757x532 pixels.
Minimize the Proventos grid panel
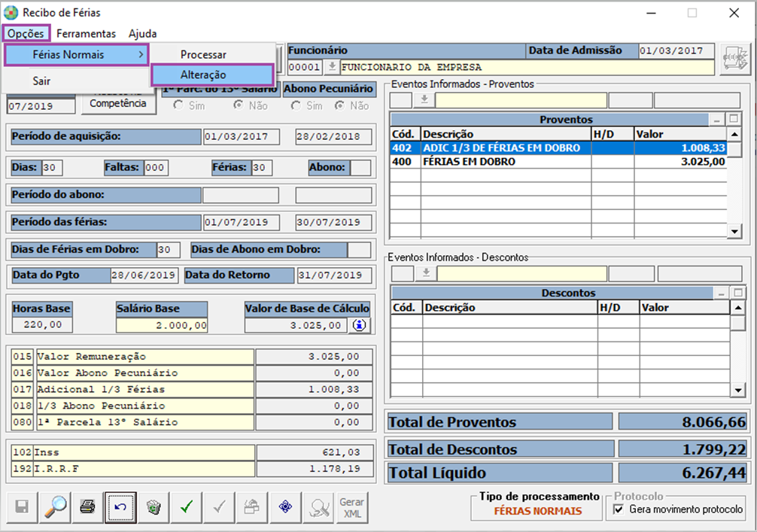[x=716, y=119]
